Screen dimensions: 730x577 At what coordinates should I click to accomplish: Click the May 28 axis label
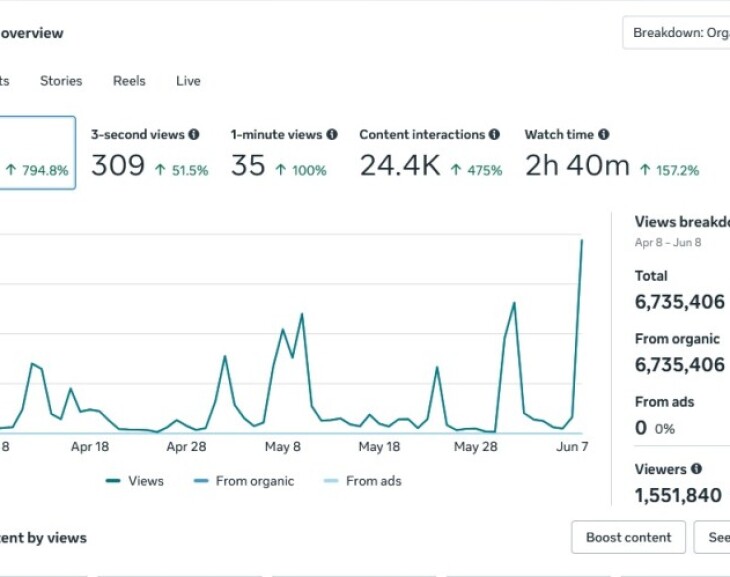(475, 447)
